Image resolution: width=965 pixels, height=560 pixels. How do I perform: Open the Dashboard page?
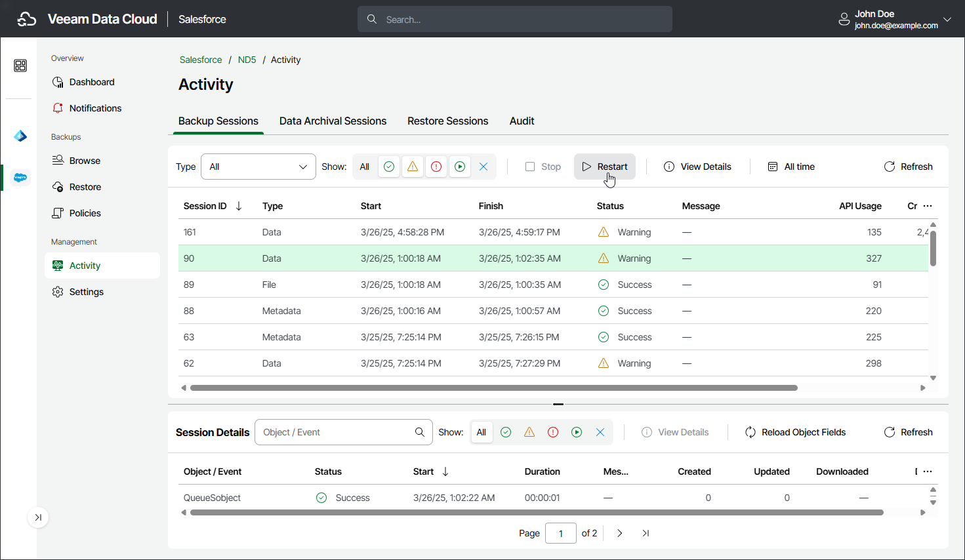tap(102, 82)
